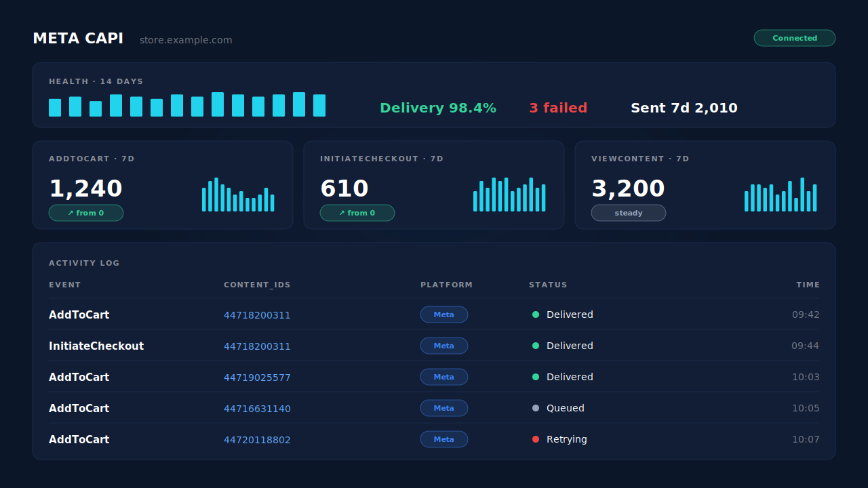Click the InitiateCheckout 7d sparkline chart

point(509,195)
